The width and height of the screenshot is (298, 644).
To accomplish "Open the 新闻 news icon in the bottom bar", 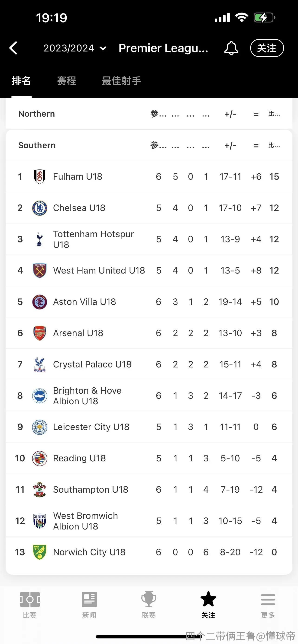I will 89,599.
